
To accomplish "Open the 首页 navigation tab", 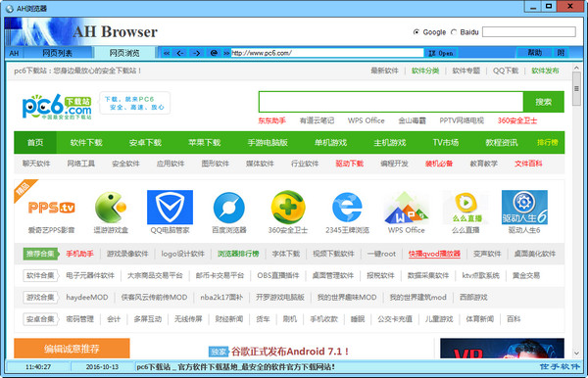I will tap(35, 142).
